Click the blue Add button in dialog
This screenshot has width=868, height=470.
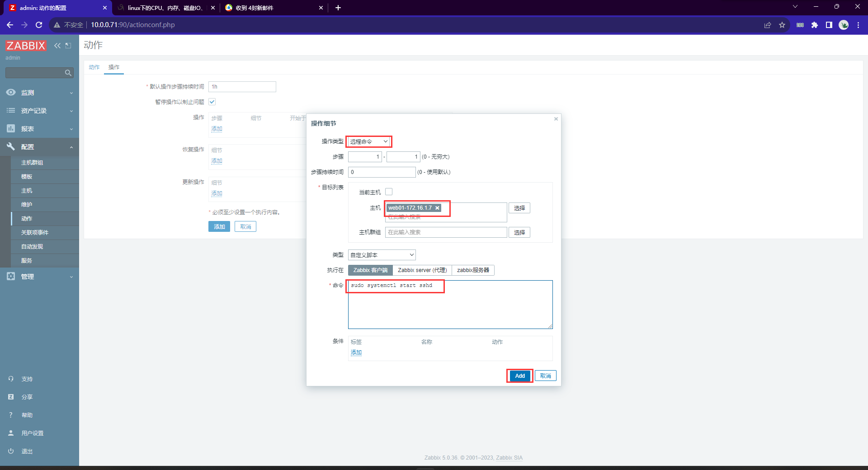(x=519, y=376)
